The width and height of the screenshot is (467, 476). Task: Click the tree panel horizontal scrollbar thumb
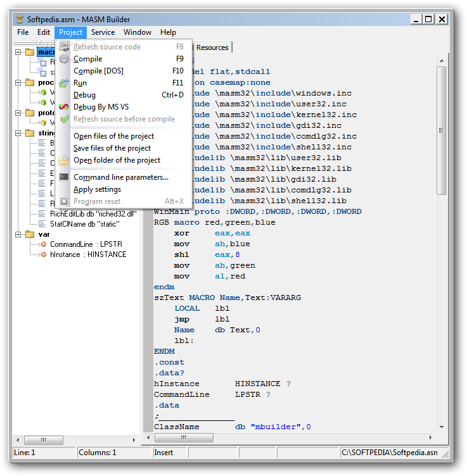(x=44, y=440)
